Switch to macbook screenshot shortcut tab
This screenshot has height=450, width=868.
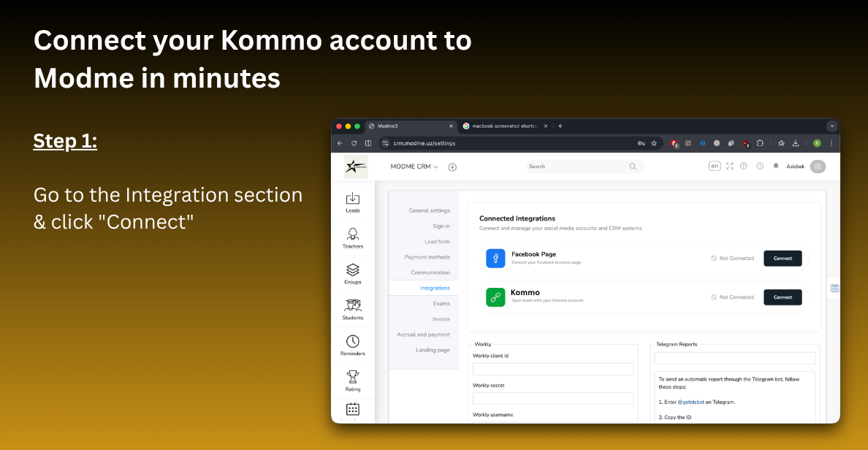(x=505, y=126)
